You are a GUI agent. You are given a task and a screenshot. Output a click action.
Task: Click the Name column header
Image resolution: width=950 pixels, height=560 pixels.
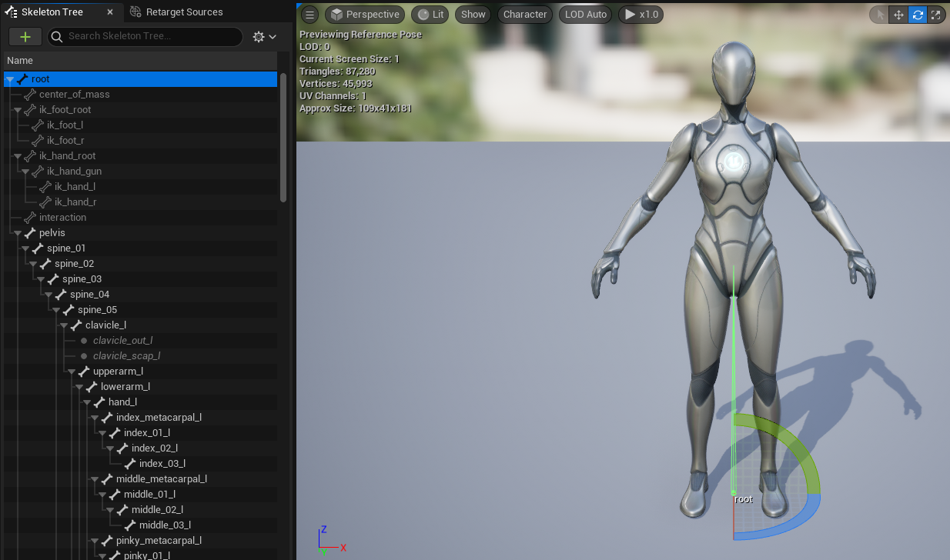139,60
